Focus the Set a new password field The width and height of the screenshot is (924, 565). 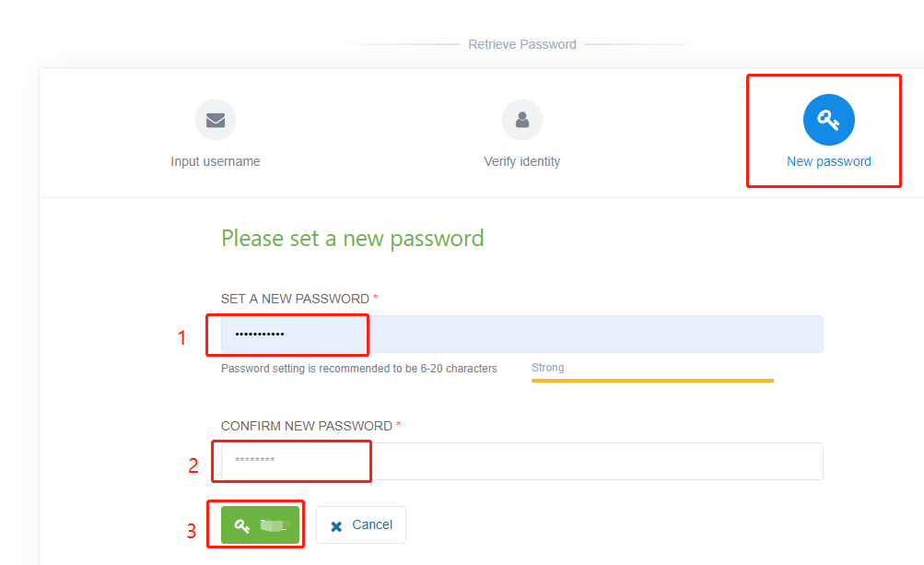coord(522,335)
